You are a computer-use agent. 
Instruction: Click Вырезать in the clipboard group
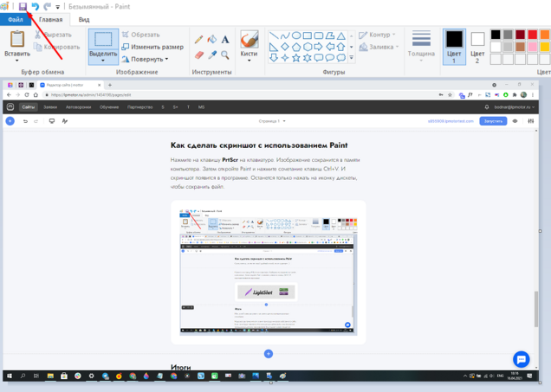pyautogui.click(x=53, y=35)
